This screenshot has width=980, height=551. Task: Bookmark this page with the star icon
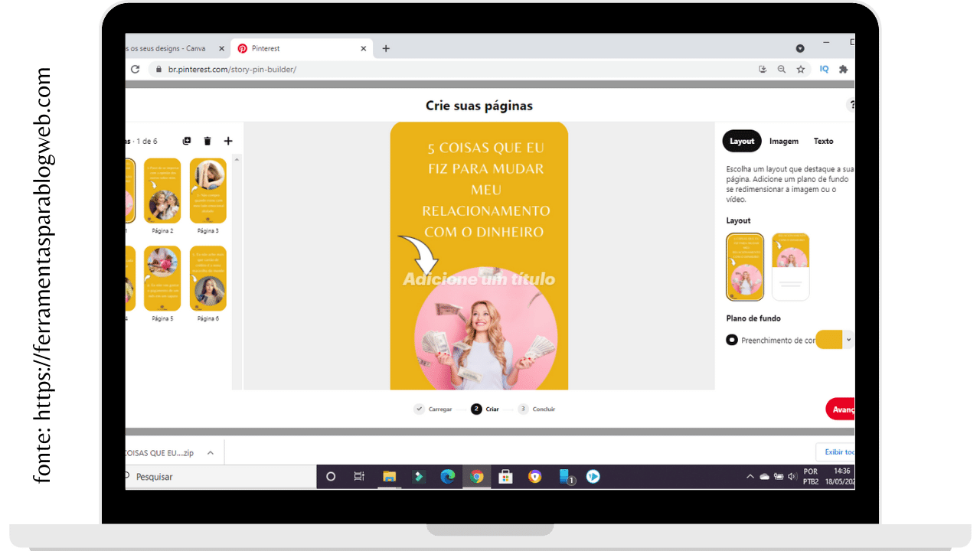(x=801, y=69)
